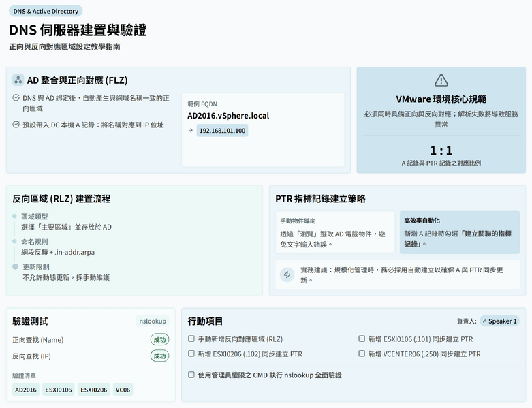Click 網段反轉 + .in-addr.arpa text
Viewport: 532px width, 408px height.
point(58,252)
